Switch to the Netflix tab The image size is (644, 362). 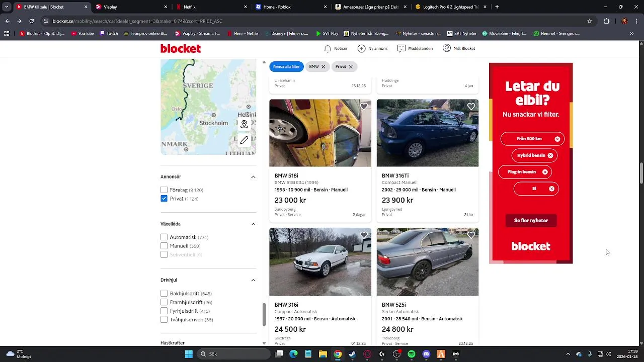click(x=211, y=7)
